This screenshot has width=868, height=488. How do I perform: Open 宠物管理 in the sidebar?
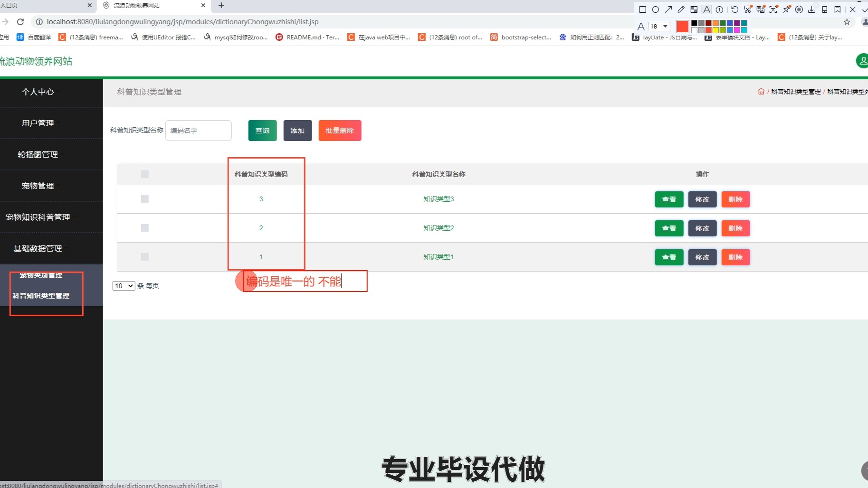click(x=38, y=186)
